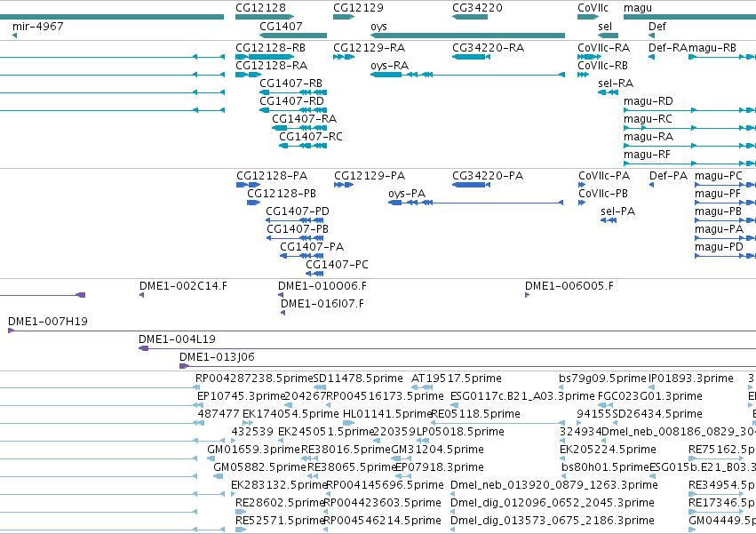The image size is (756, 534).
Task: Select protein CG12129-PA
Action: coord(344,185)
